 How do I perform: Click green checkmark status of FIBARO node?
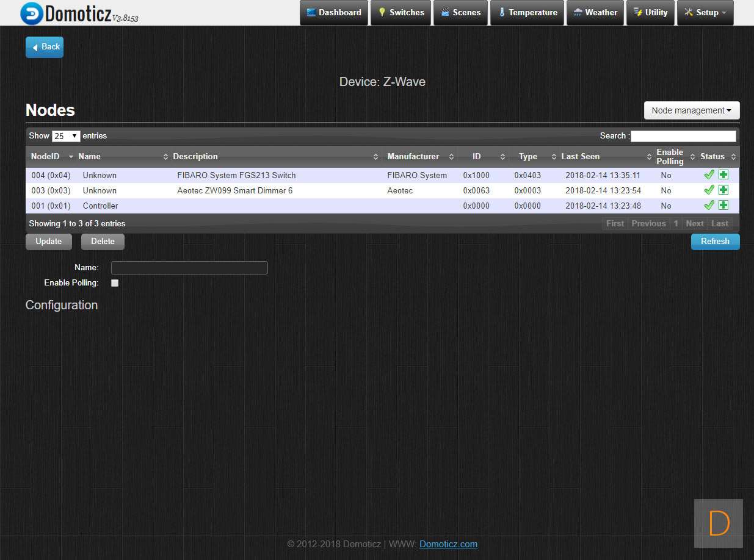[709, 174]
